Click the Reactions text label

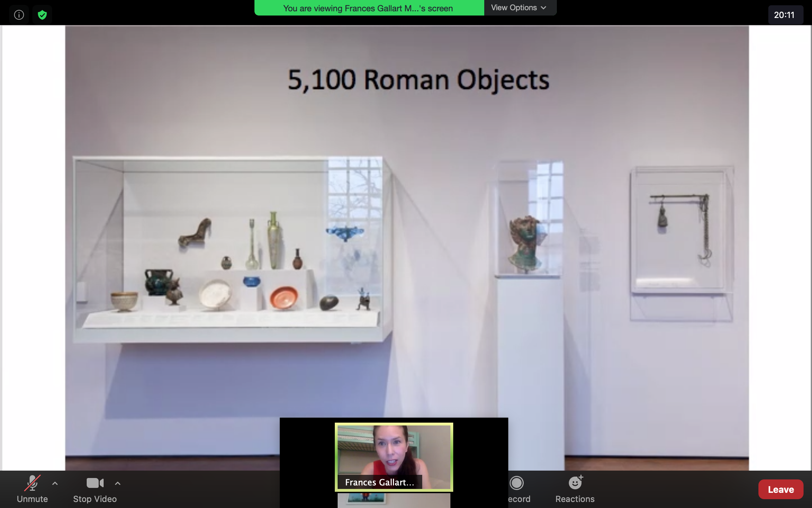pos(575,499)
